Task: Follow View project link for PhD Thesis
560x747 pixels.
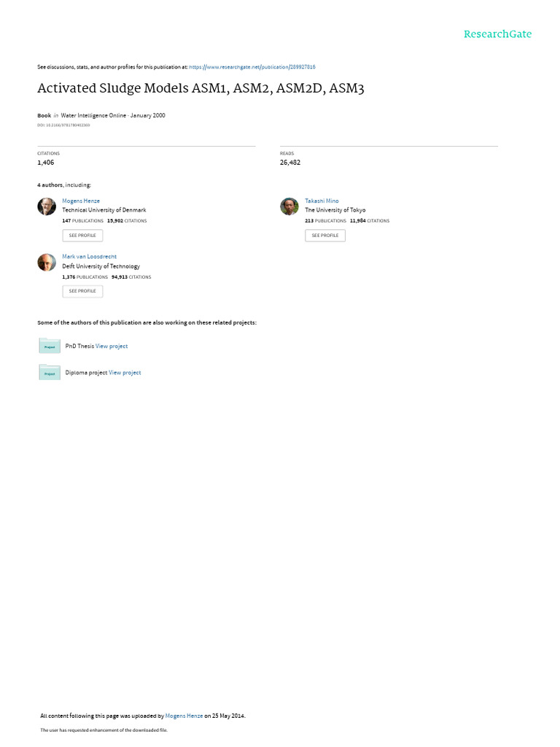Action: [112, 347]
